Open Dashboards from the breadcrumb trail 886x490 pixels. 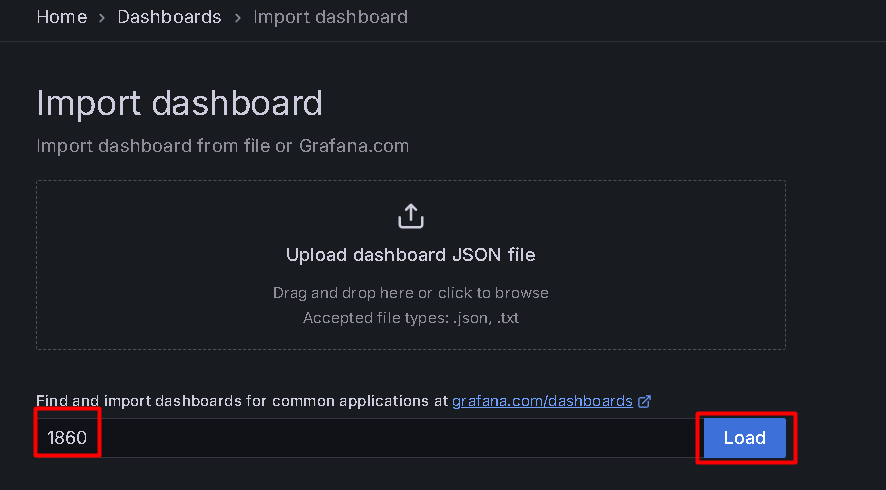tap(169, 17)
